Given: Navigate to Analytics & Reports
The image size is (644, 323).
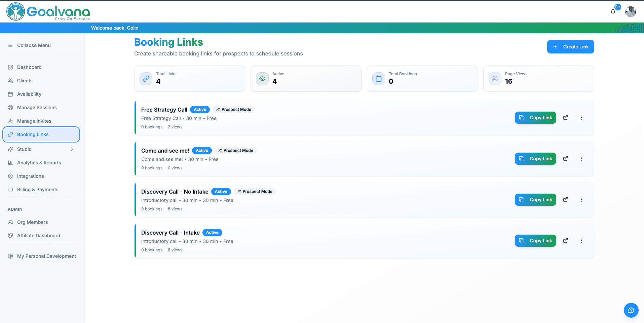Looking at the screenshot, I should 39,163.
